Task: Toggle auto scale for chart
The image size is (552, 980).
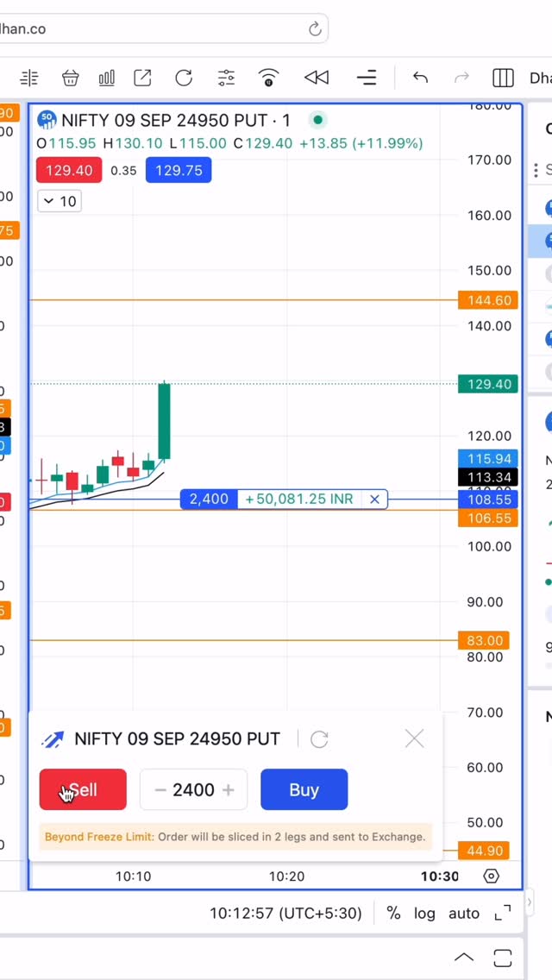Action: (464, 913)
